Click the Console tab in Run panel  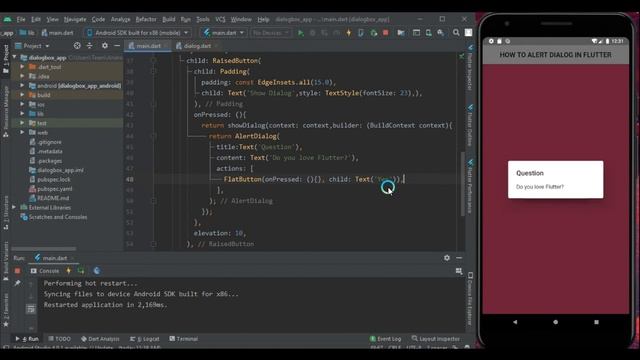pos(45,271)
